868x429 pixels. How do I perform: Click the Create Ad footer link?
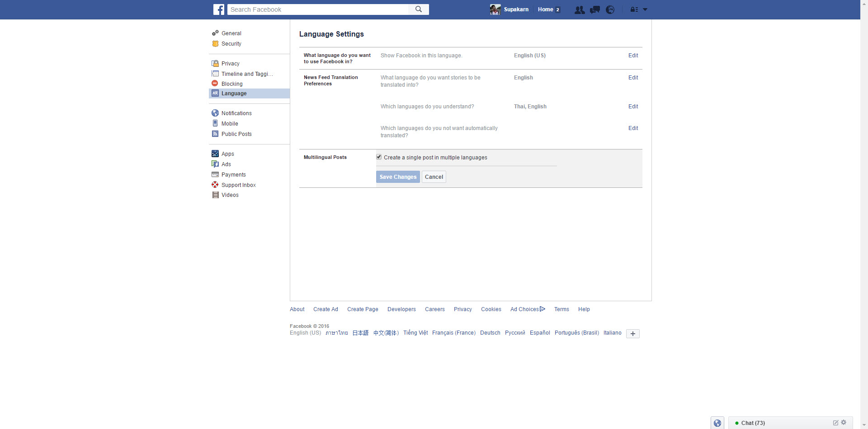click(325, 309)
